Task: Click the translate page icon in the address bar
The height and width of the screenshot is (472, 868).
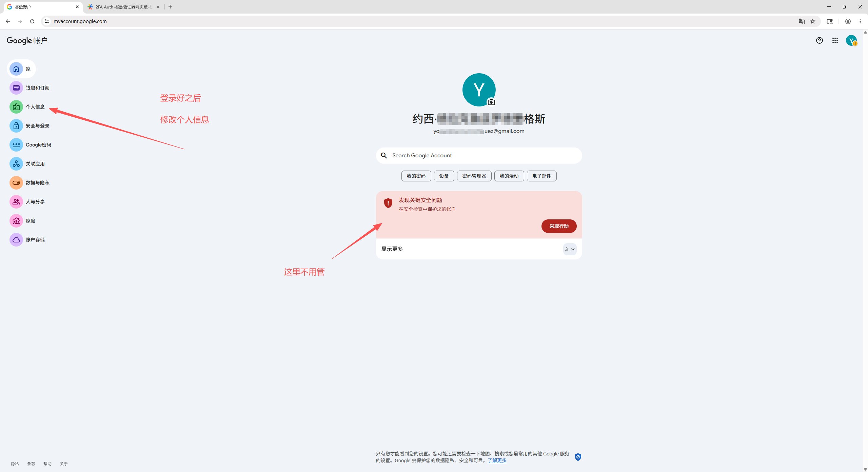Action: pos(802,21)
